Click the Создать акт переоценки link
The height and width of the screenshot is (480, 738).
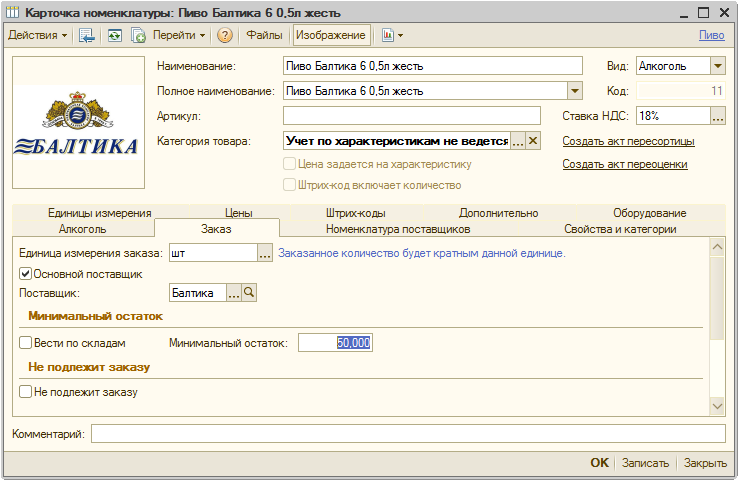click(625, 164)
